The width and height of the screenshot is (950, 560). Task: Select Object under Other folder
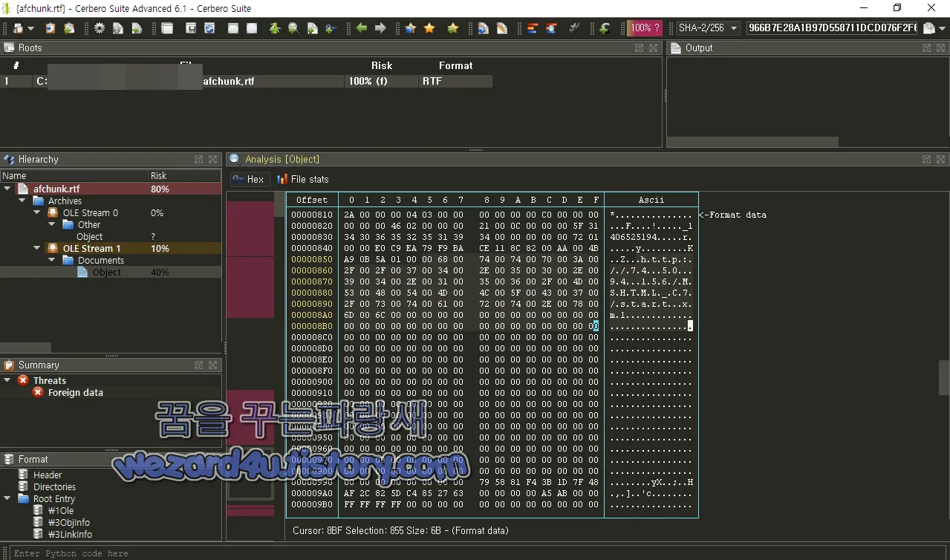click(90, 236)
